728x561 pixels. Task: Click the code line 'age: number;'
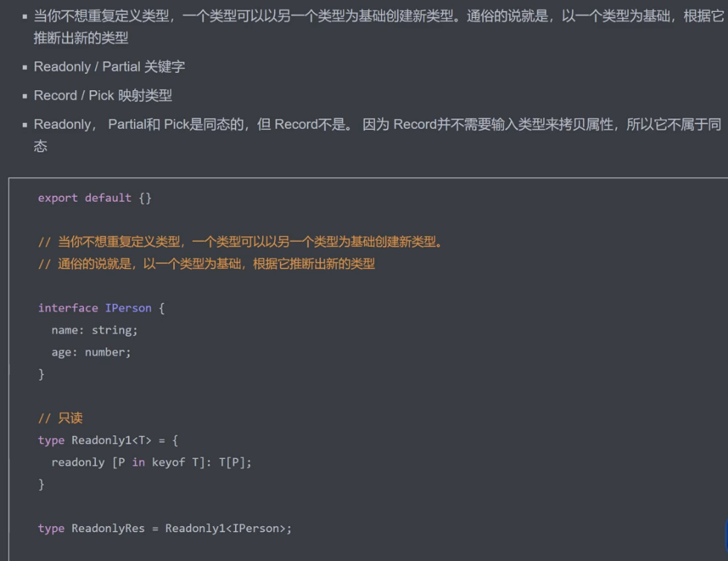point(91,352)
